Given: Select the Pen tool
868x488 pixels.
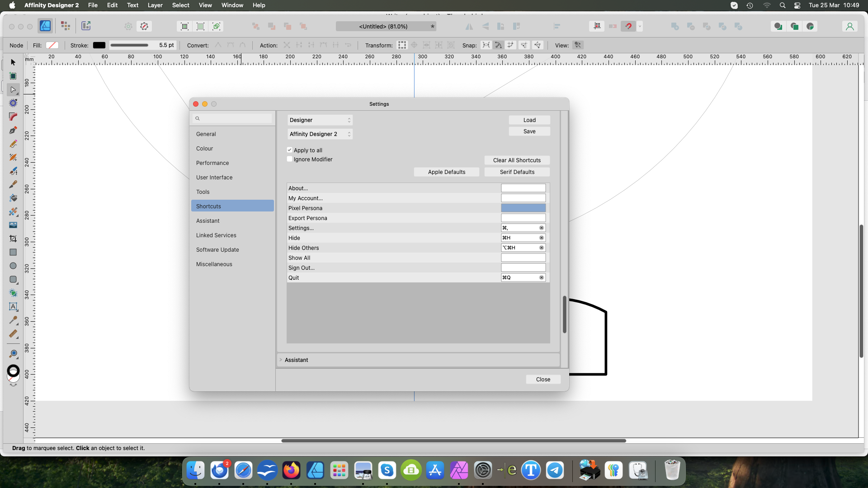Looking at the screenshot, I should pyautogui.click(x=13, y=130).
